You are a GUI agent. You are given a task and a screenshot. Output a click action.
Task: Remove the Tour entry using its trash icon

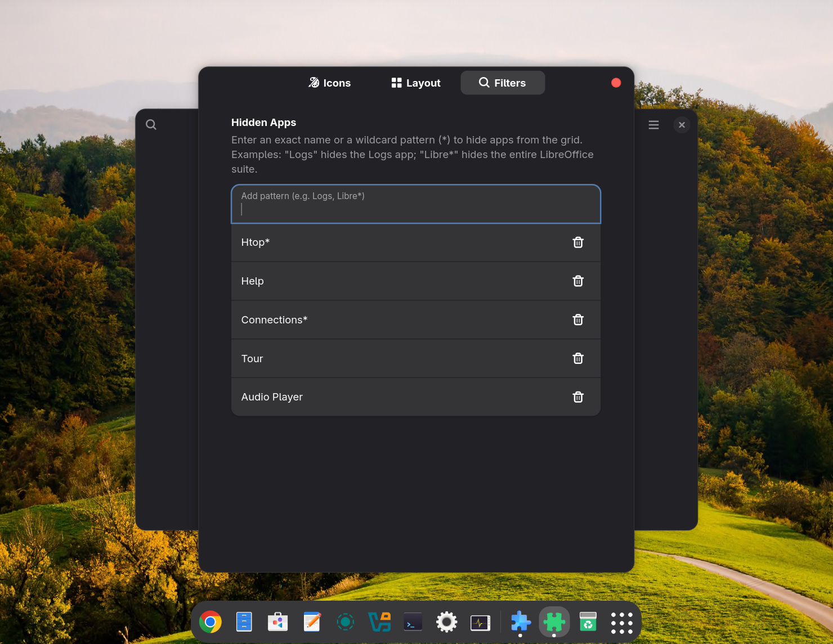pyautogui.click(x=578, y=358)
